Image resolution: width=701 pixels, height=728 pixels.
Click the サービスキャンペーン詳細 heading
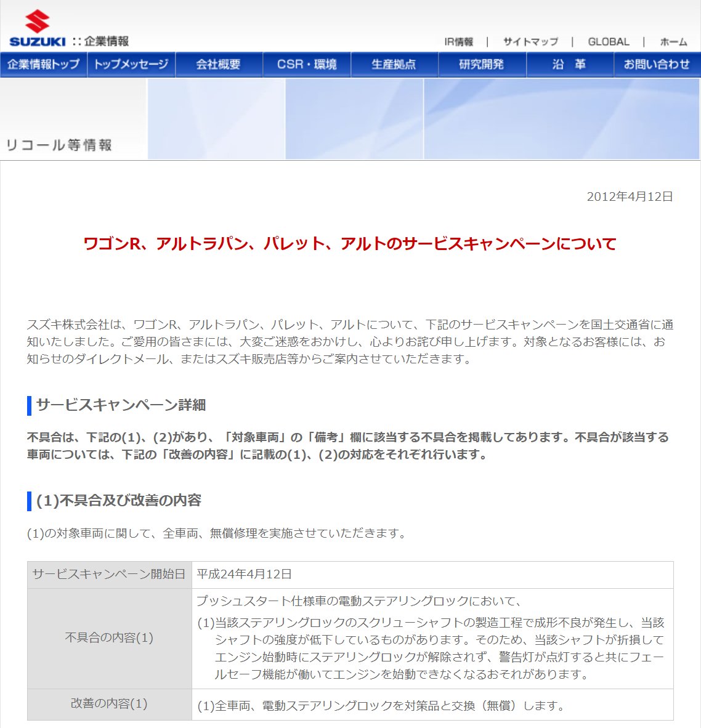(x=121, y=405)
